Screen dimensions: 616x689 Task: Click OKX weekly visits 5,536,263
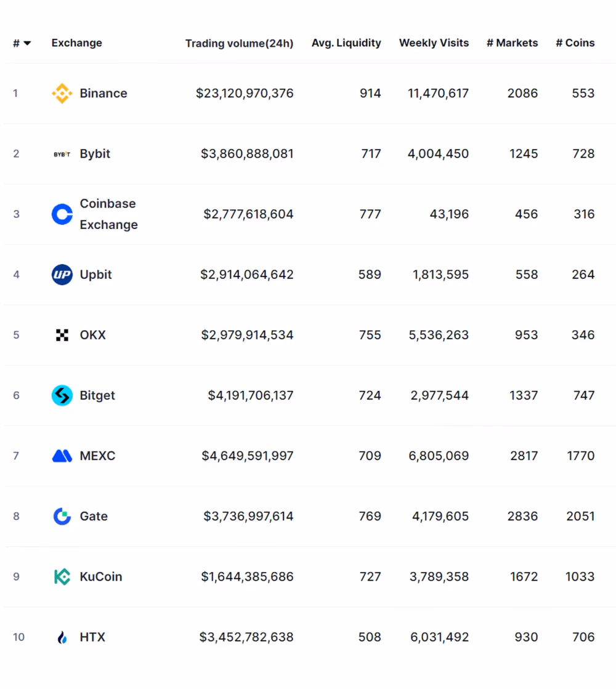click(x=439, y=335)
